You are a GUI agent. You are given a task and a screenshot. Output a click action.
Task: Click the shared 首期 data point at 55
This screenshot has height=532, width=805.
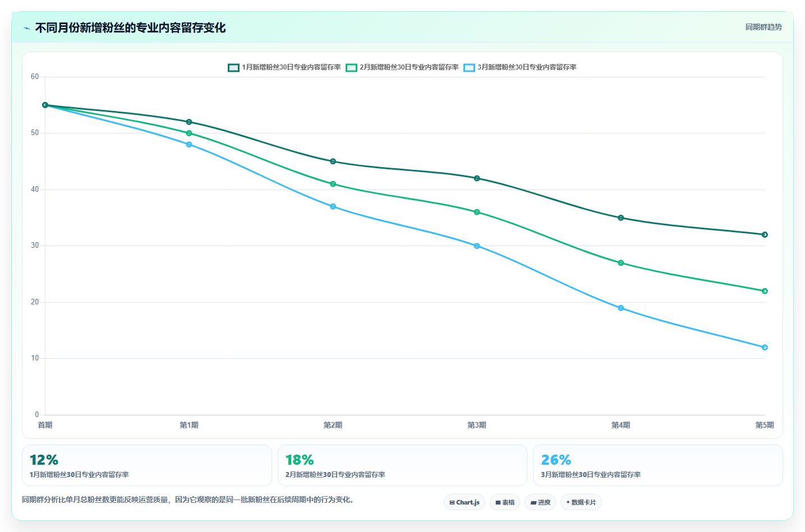click(45, 105)
